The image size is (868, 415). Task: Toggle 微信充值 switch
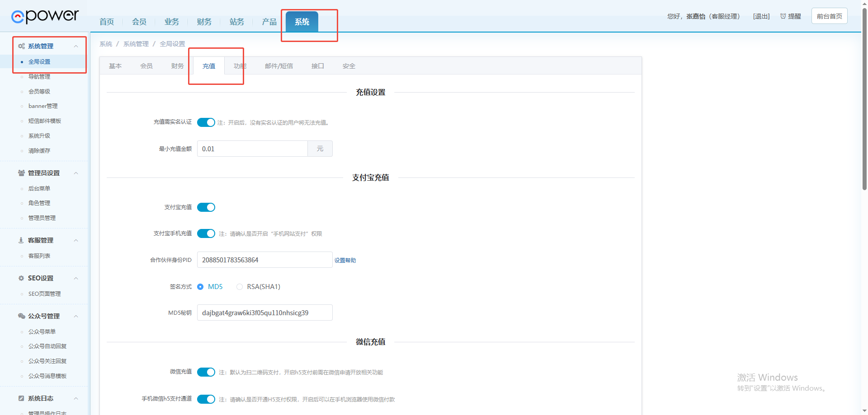tap(206, 372)
